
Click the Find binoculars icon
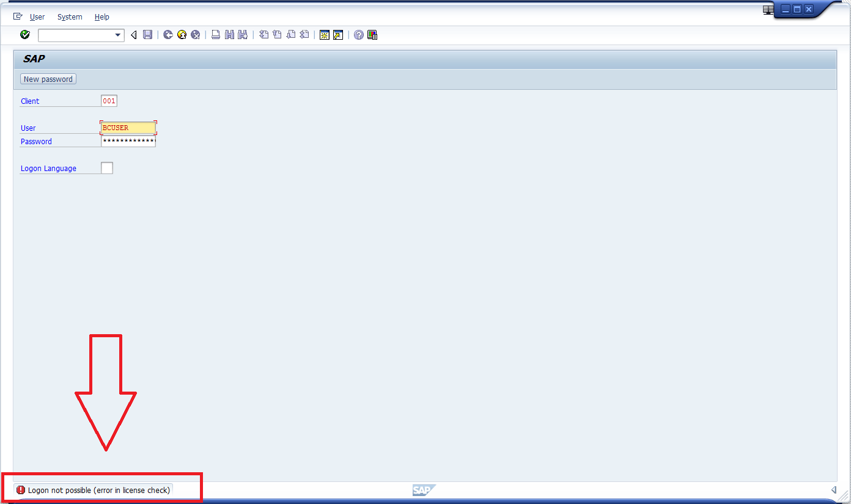click(229, 35)
